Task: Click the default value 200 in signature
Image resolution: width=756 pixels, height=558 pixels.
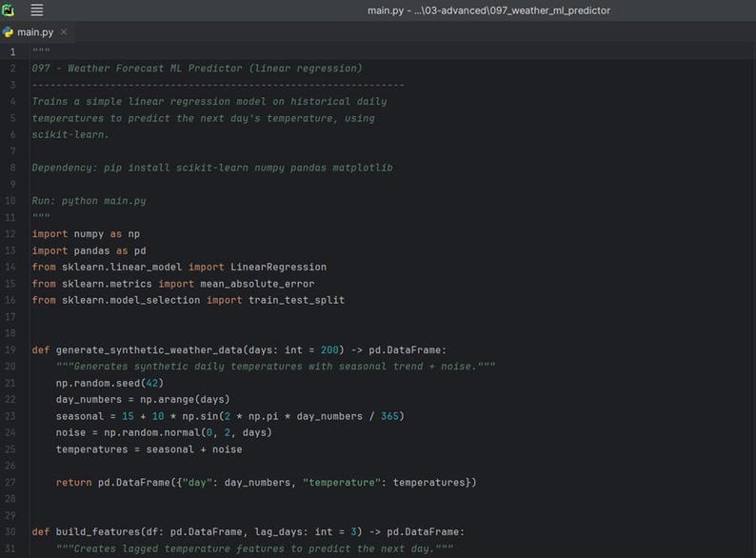Action: point(329,349)
